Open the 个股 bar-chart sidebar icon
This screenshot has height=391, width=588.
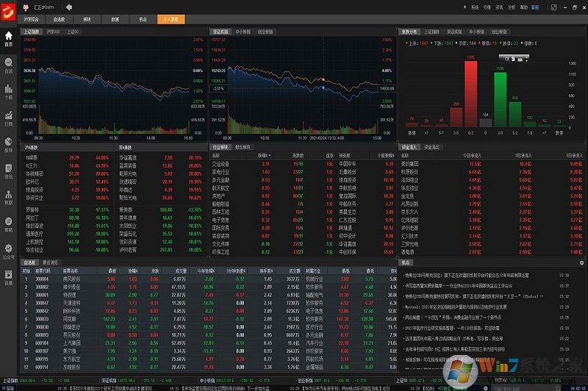tap(8, 92)
